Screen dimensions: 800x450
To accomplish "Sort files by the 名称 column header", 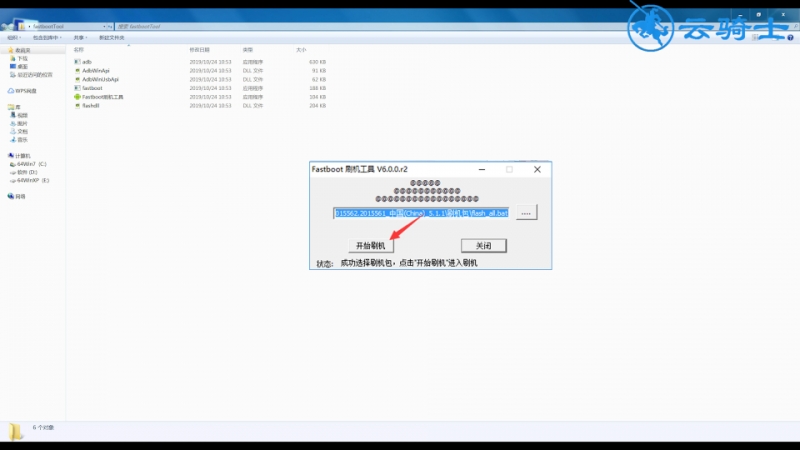I will (79, 49).
